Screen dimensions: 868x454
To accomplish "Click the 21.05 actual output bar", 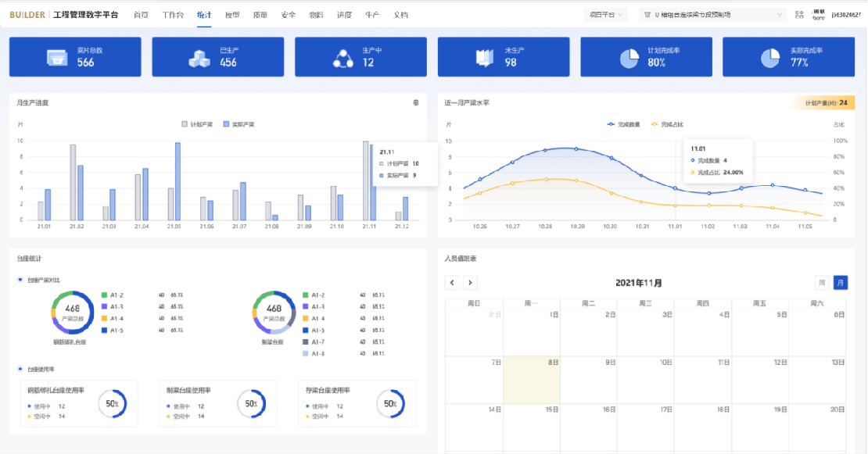I will 178,182.
